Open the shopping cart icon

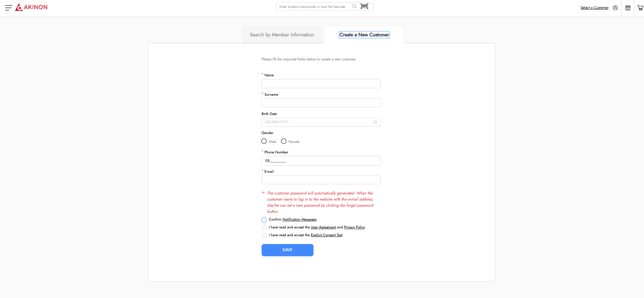tap(640, 8)
